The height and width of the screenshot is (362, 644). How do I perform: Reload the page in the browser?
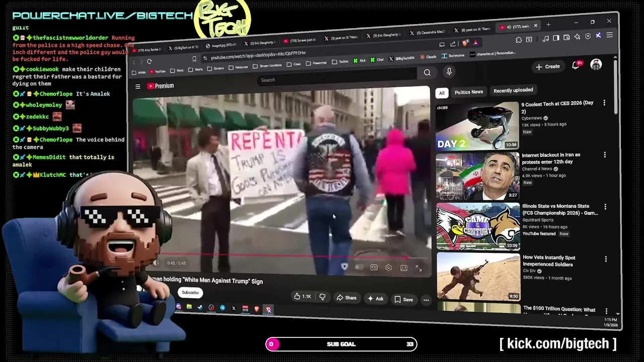click(x=149, y=61)
